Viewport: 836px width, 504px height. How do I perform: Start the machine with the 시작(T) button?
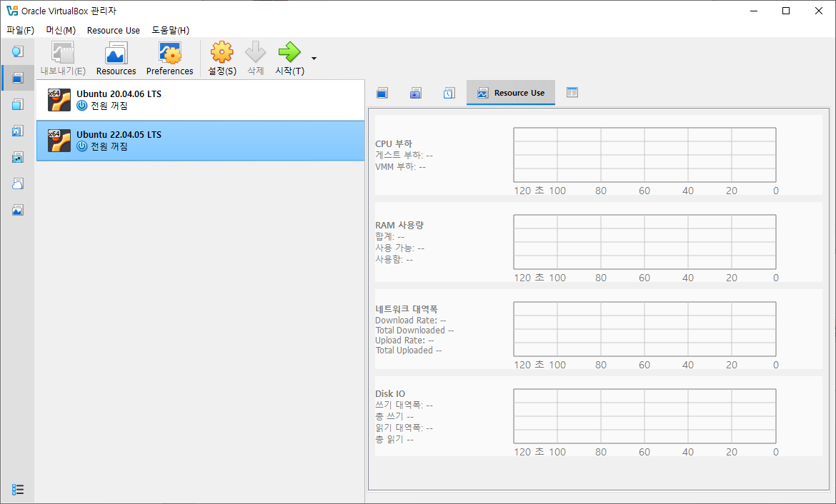pyautogui.click(x=289, y=58)
